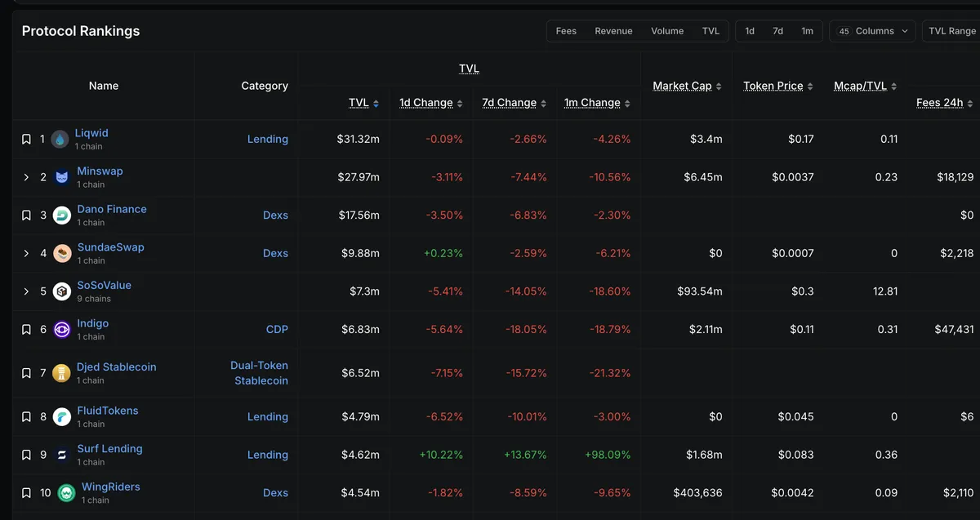Select the 1d time period
The width and height of the screenshot is (980, 520).
(x=750, y=31)
